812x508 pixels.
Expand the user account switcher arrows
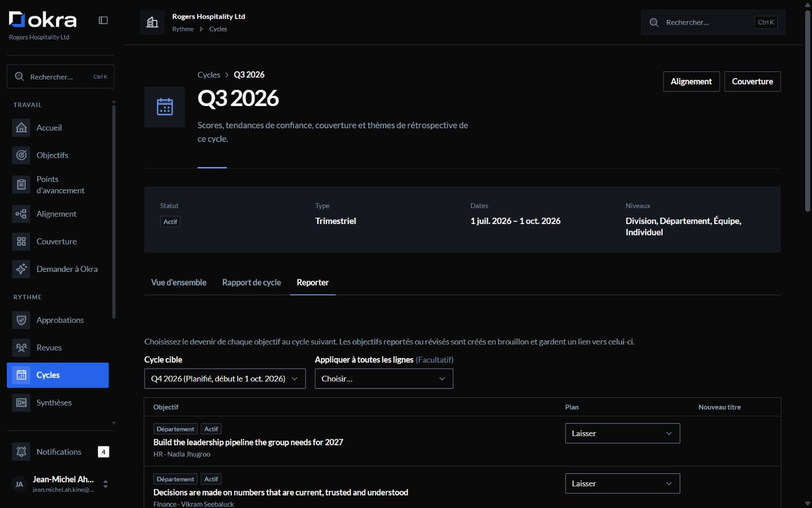click(x=105, y=484)
